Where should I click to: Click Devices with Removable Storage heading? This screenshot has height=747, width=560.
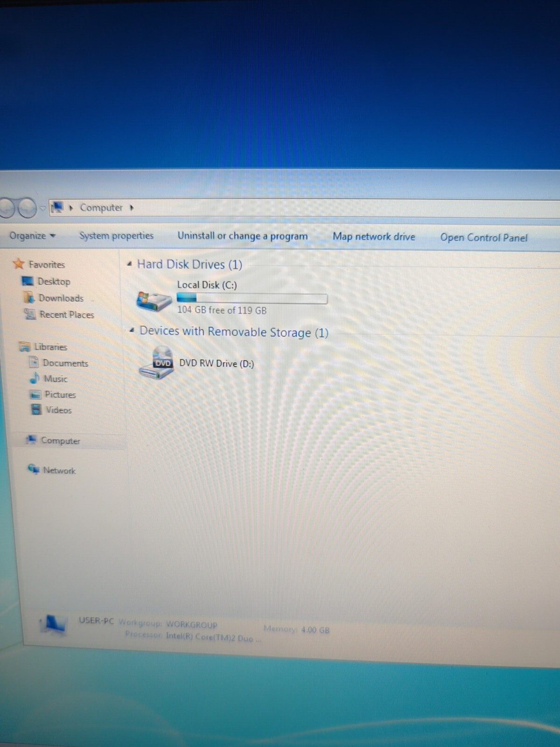point(234,331)
